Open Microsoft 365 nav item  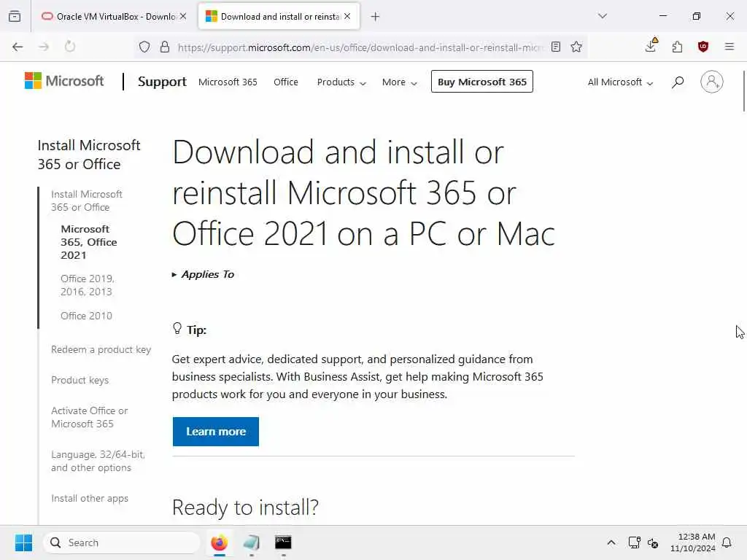point(228,82)
